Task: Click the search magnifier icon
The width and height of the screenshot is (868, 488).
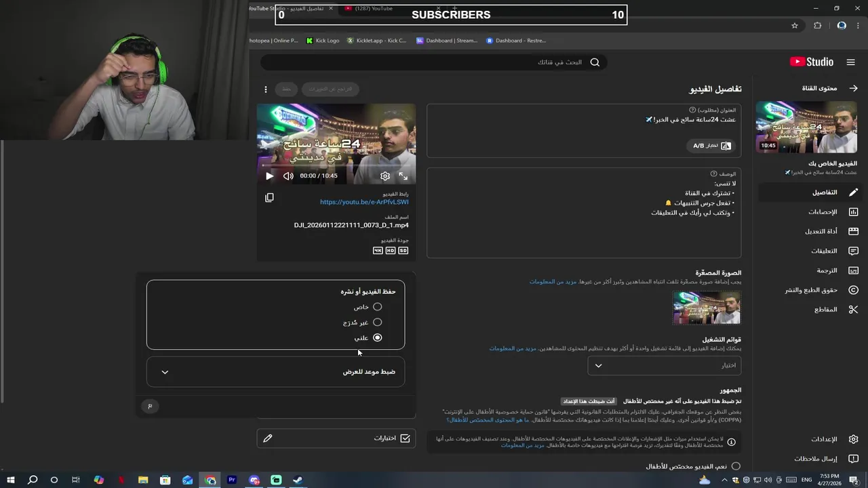Action: pyautogui.click(x=595, y=62)
